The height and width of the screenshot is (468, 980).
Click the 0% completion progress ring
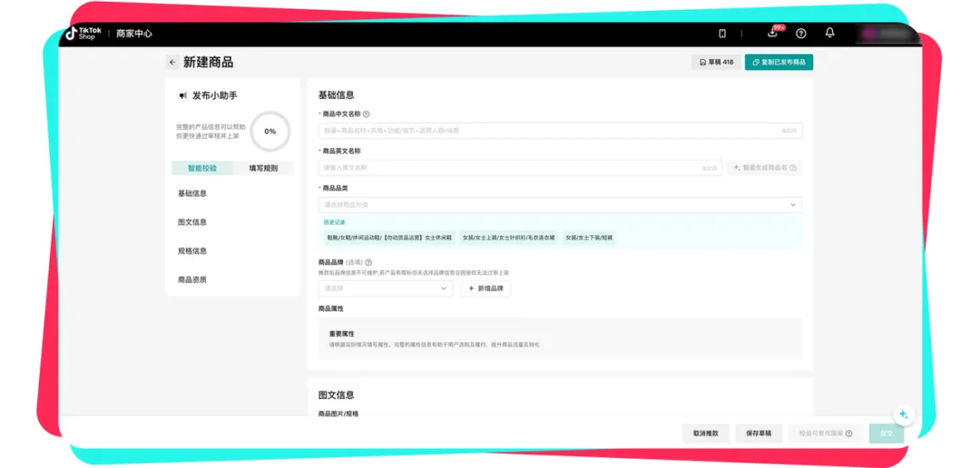[x=270, y=132]
